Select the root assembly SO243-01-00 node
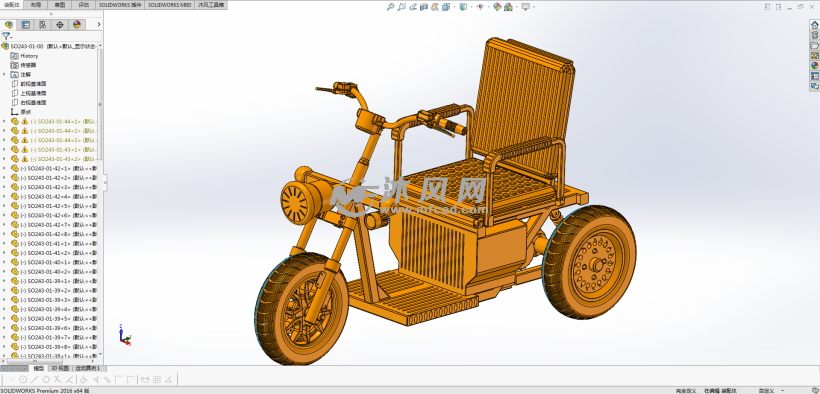Screen dimensions: 820x394 coord(50,46)
